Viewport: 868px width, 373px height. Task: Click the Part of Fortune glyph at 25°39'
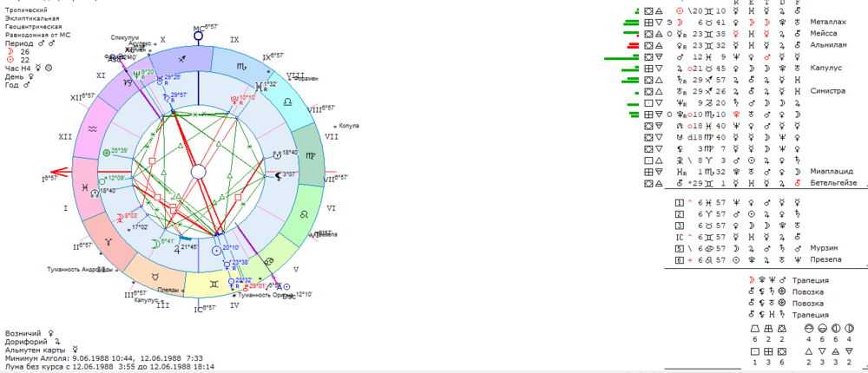(106, 154)
